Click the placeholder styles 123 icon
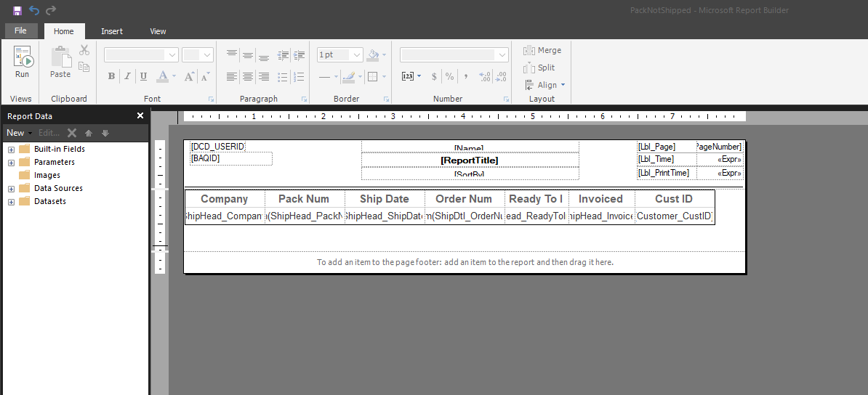Viewport: 868px width, 395px height. (408, 76)
